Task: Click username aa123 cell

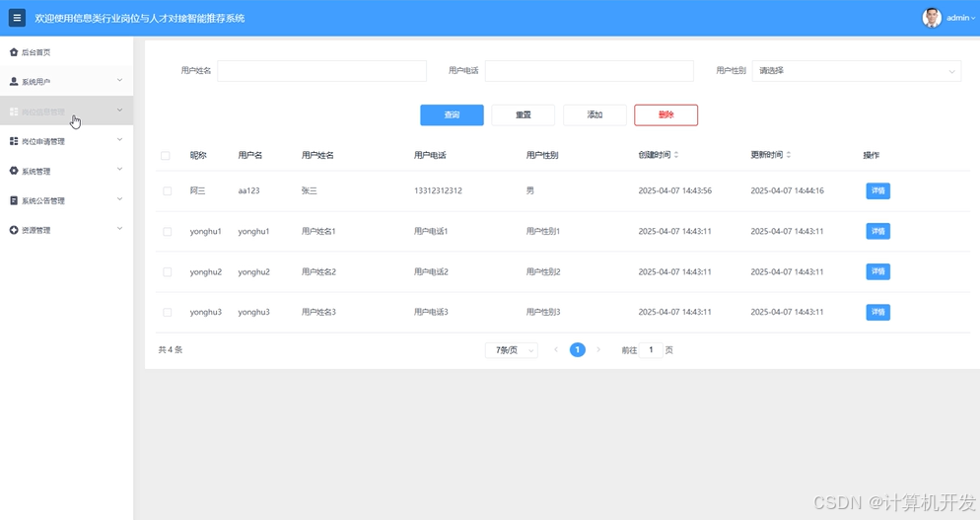Action: pos(248,190)
